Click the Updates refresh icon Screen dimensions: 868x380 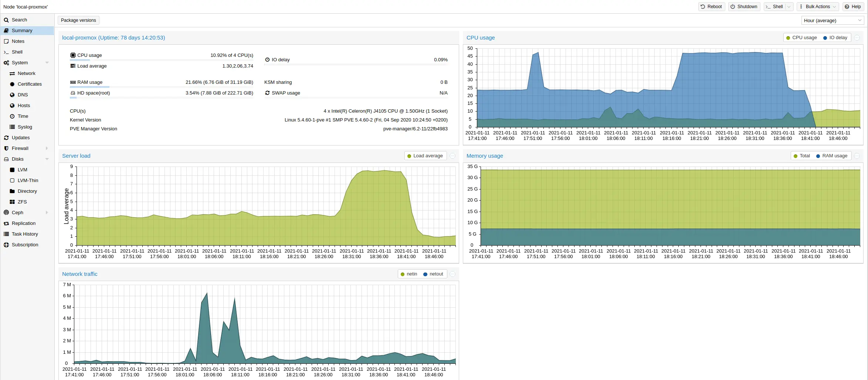pyautogui.click(x=6, y=138)
